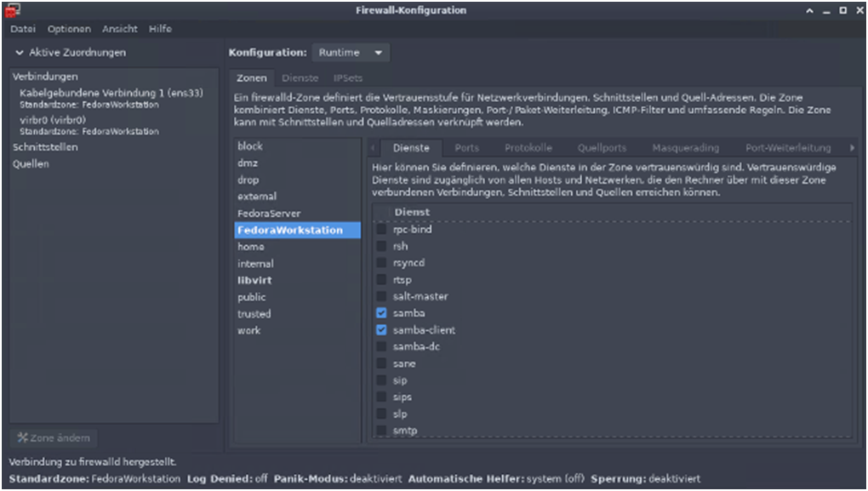Click the Zone ändern button

(54, 438)
